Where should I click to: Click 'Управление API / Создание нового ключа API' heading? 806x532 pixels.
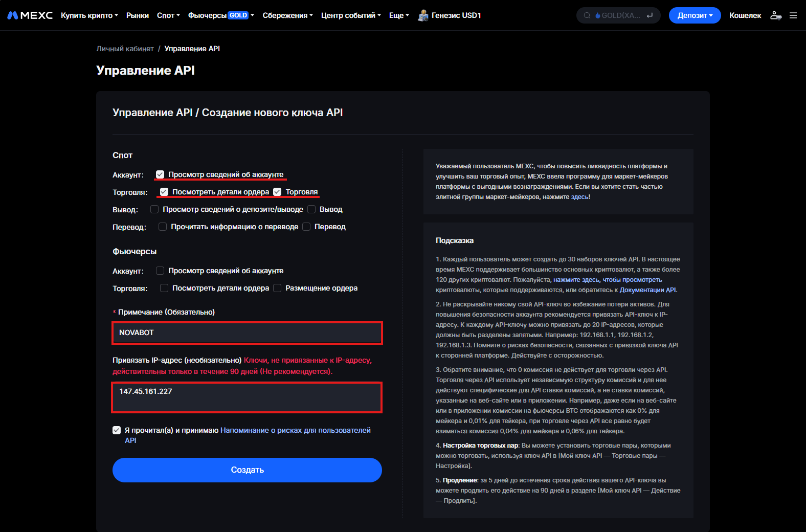(228, 113)
